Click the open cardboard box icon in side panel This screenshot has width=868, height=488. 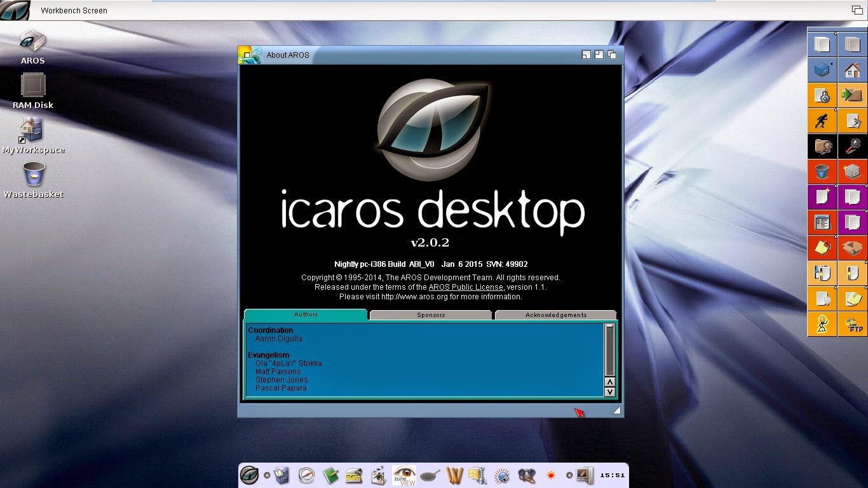tap(852, 248)
